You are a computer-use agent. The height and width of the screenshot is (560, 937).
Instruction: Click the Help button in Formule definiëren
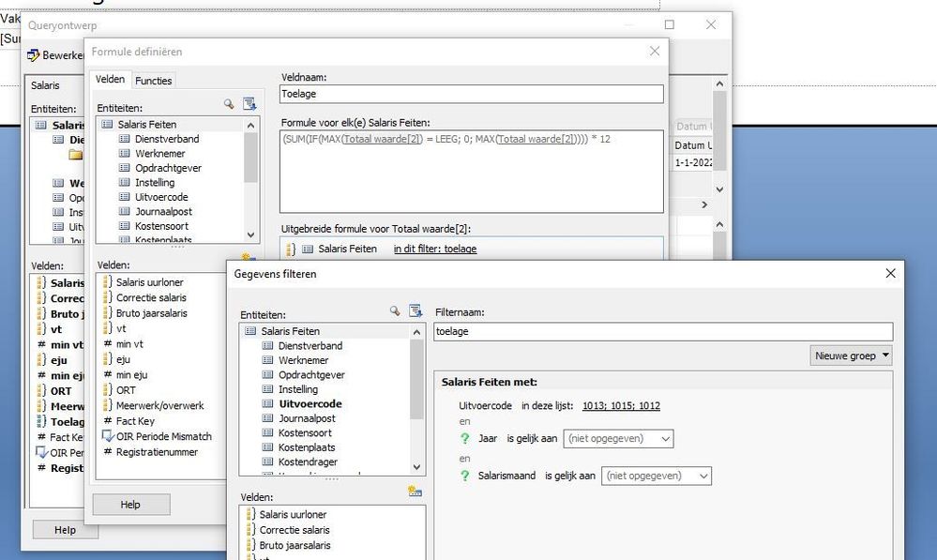coord(131,505)
